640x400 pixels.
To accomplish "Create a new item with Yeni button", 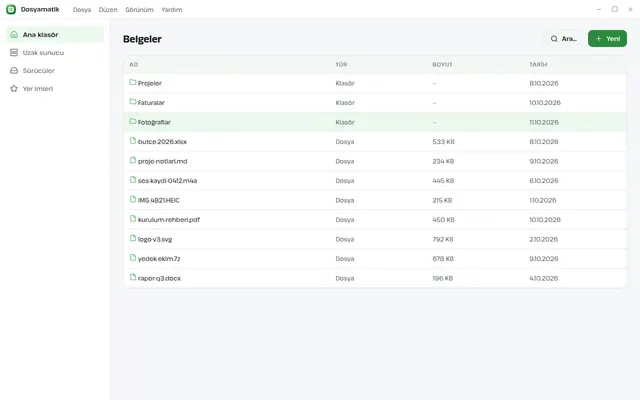I will 607,39.
